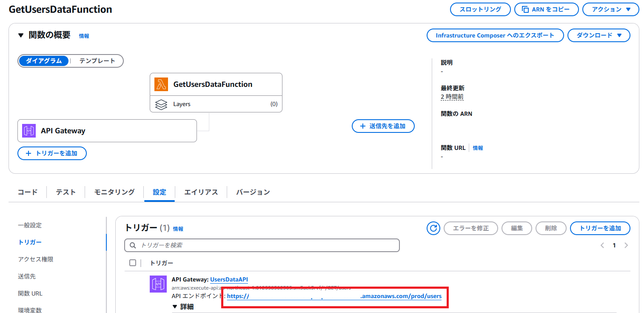Image resolution: width=644 pixels, height=313 pixels.
Task: Select 送信先 in sidebar
Action: tap(27, 276)
